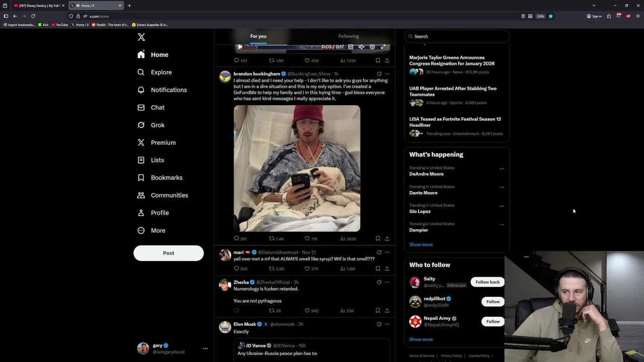Screen dimensions: 644x362
Task: Open more options on mari's post
Action: (387, 252)
